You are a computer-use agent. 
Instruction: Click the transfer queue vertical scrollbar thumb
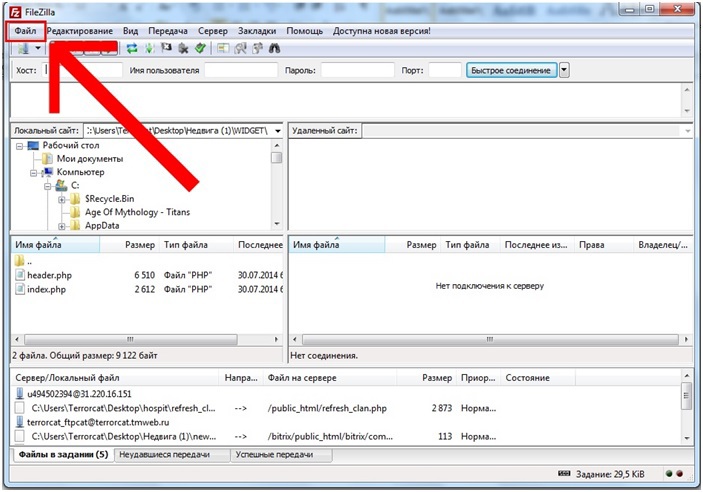[686, 396]
